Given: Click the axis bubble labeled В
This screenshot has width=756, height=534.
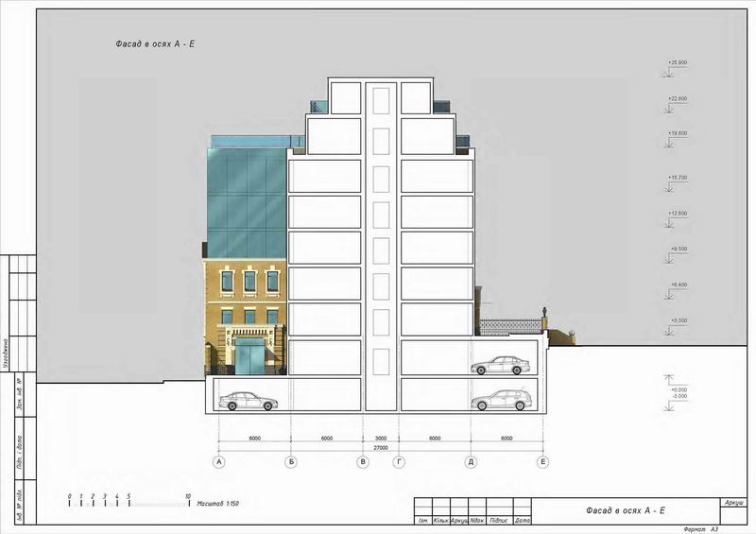Looking at the screenshot, I should click(363, 462).
